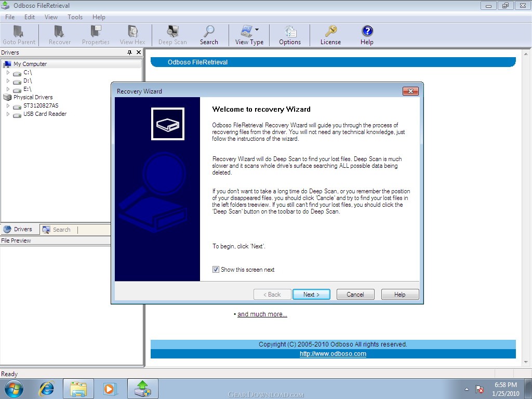
Task: Cancel the Recovery Wizard
Action: (x=355, y=294)
